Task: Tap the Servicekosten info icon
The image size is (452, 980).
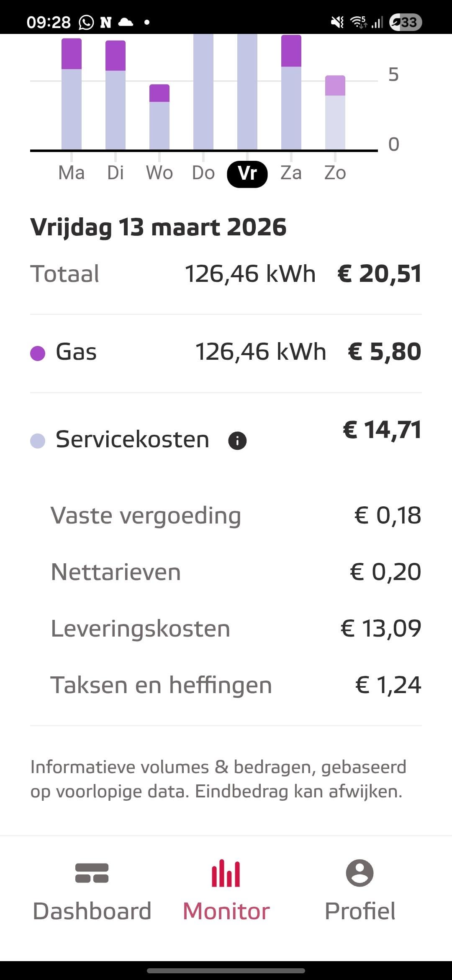Action: pyautogui.click(x=237, y=441)
